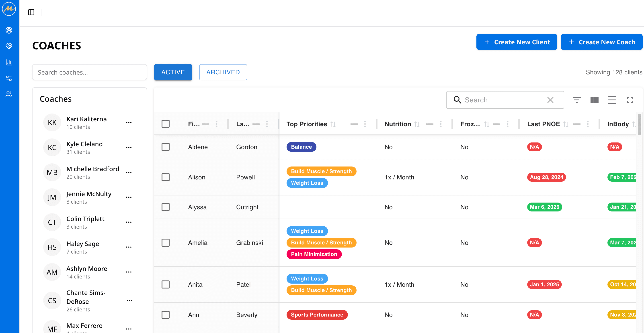Click Create New Coach button
This screenshot has height=333, width=644.
tap(602, 42)
